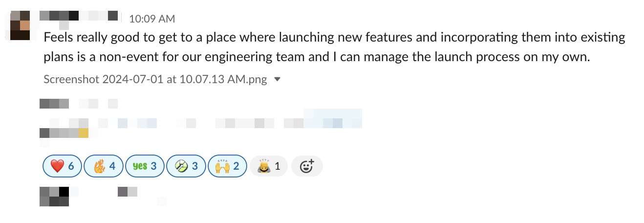Click the blurred sender name above the message
Viewport: 644px width, 223px height.
(79, 16)
